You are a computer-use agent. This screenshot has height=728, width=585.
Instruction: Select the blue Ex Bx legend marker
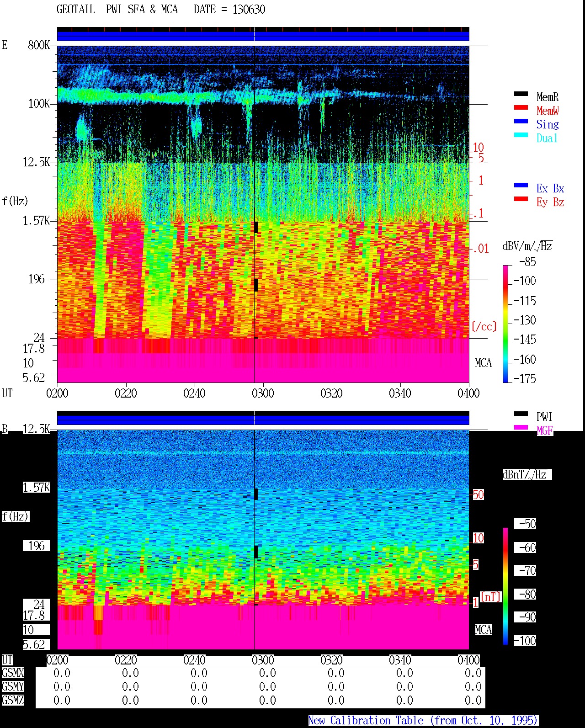[x=521, y=186]
